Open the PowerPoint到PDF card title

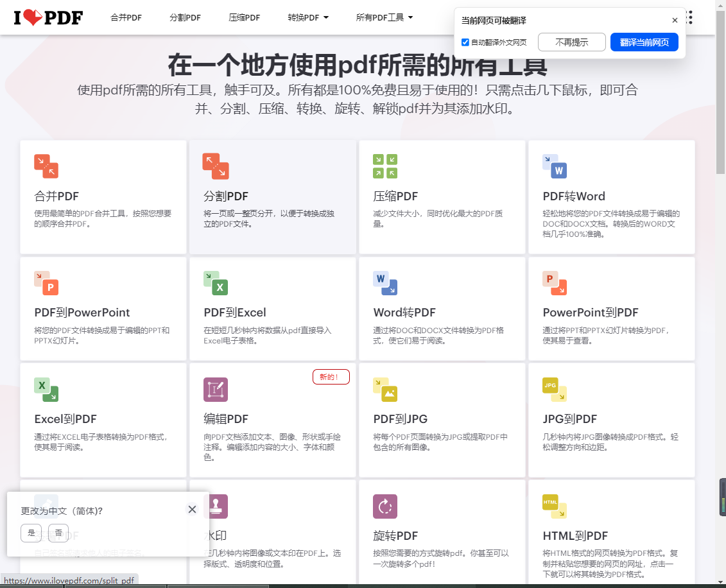coord(591,313)
